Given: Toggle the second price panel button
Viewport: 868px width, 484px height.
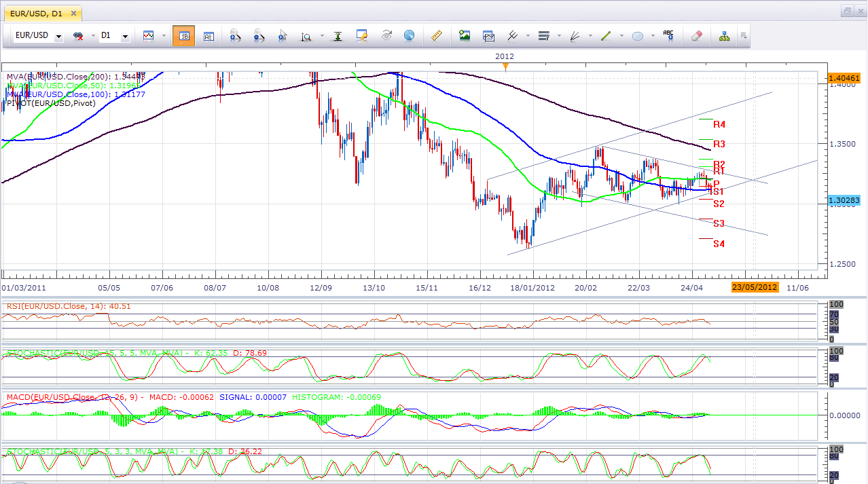Looking at the screenshot, I should coord(209,36).
